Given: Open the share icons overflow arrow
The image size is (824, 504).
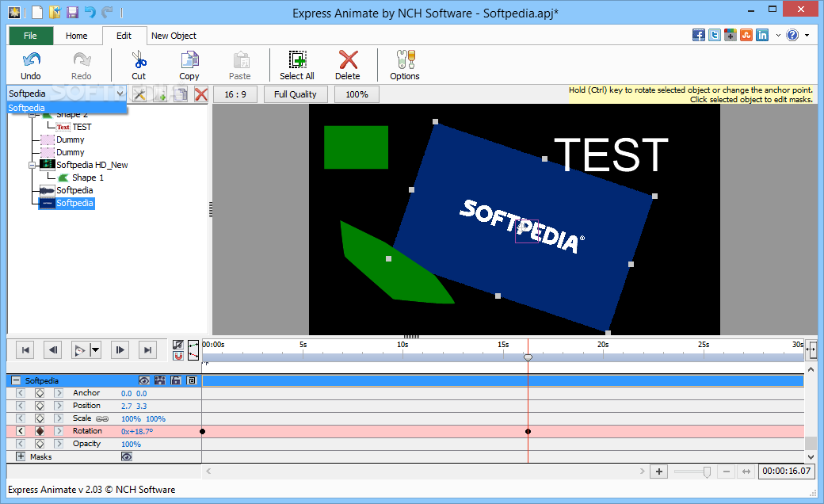Looking at the screenshot, I should click(x=778, y=35).
